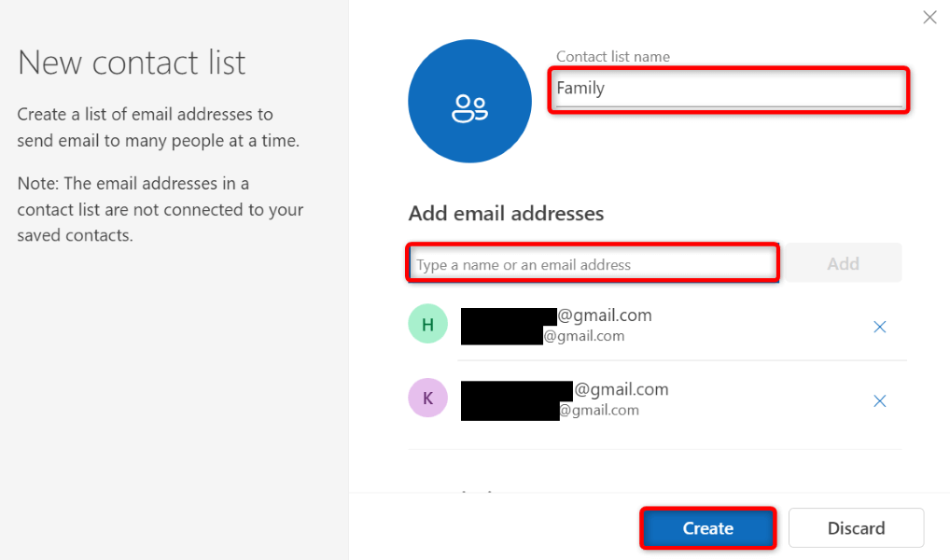Click the Note about saved contacts text
The image size is (950, 560).
pos(161,209)
